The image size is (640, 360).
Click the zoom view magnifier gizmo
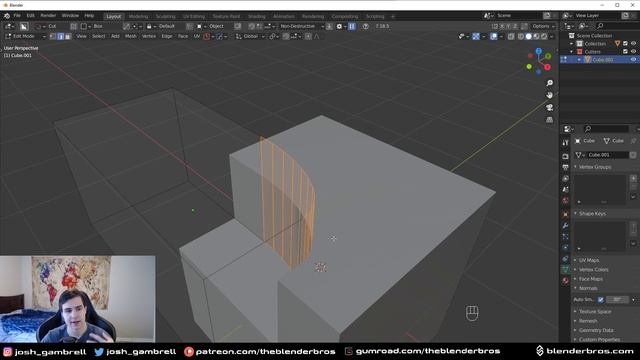(x=549, y=83)
